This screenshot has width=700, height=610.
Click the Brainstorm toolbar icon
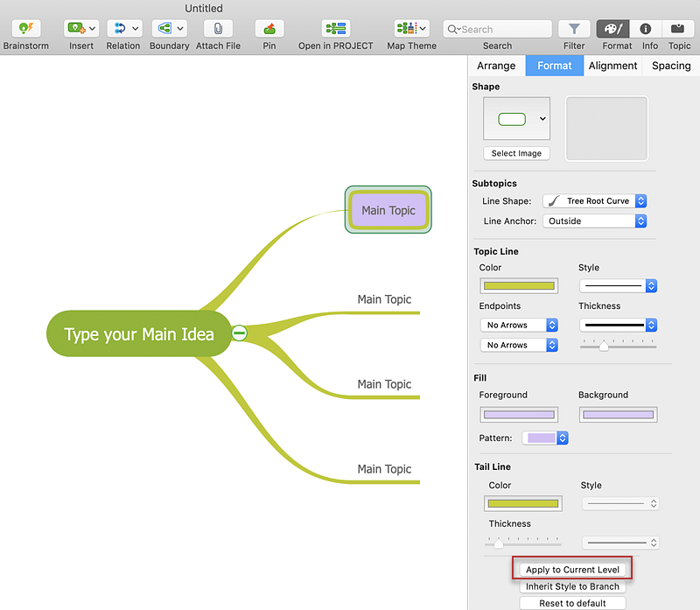(x=26, y=29)
